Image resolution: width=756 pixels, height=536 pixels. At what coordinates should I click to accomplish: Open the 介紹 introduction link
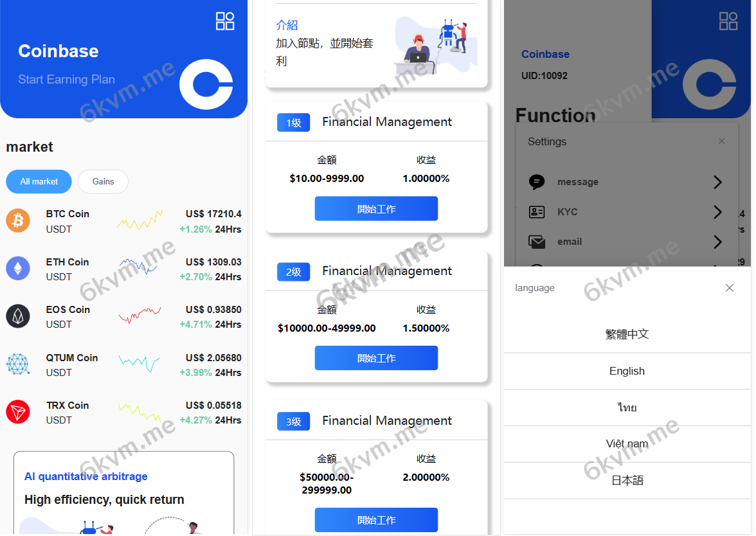coord(287,25)
